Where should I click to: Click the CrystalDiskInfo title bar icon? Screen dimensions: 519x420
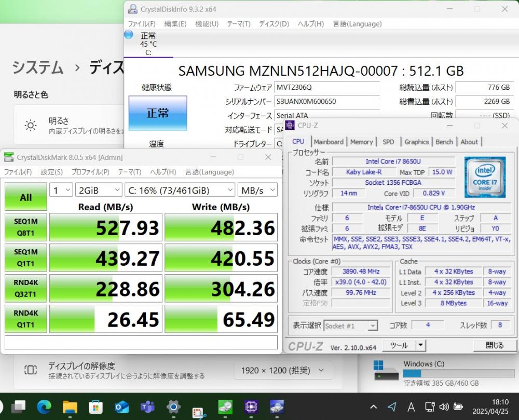coord(133,9)
